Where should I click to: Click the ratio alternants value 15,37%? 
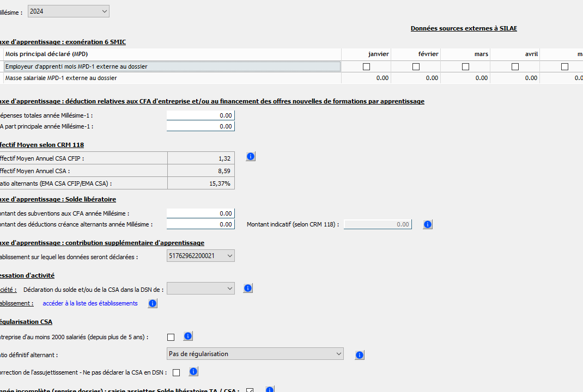tap(201, 183)
